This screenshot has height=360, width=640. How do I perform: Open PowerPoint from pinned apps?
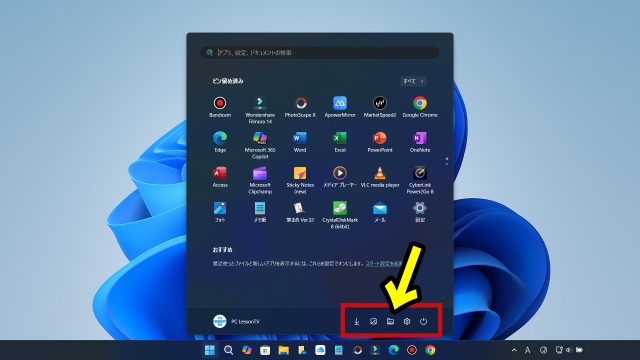(380, 142)
